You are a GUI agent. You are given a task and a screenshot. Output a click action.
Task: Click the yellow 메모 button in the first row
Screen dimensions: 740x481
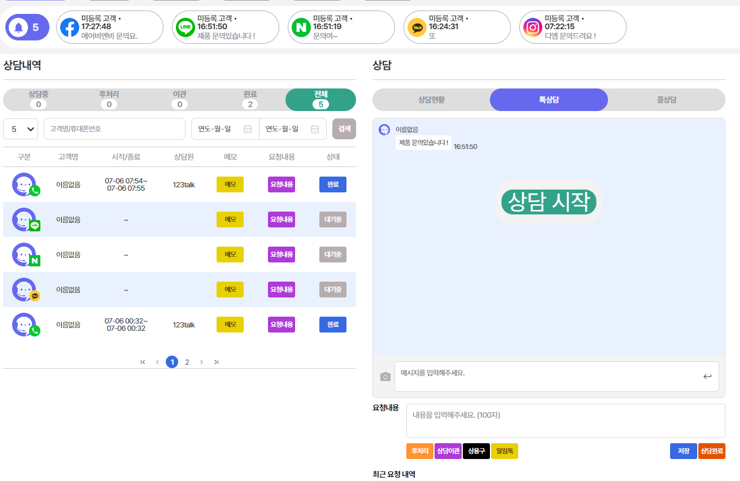(x=230, y=185)
